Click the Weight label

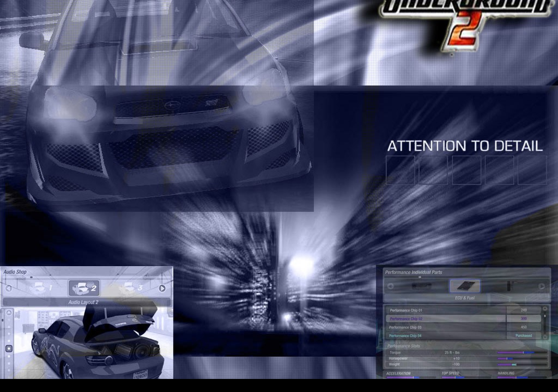(x=394, y=364)
